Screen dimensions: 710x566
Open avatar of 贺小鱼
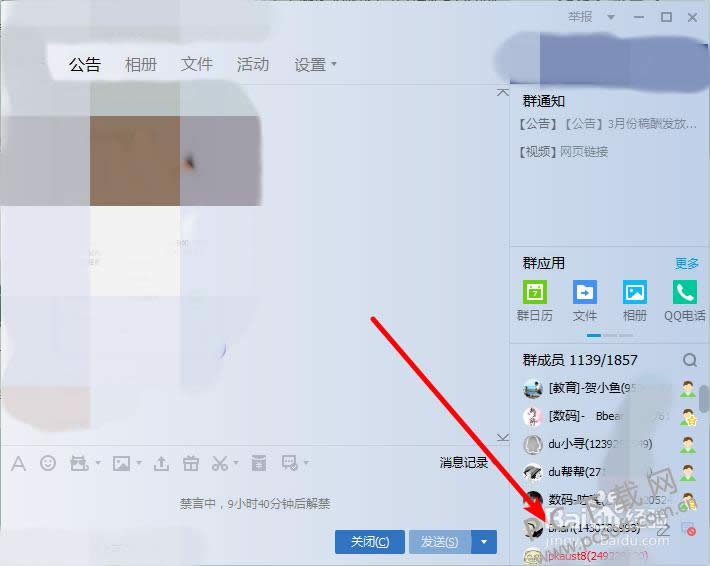(x=533, y=389)
